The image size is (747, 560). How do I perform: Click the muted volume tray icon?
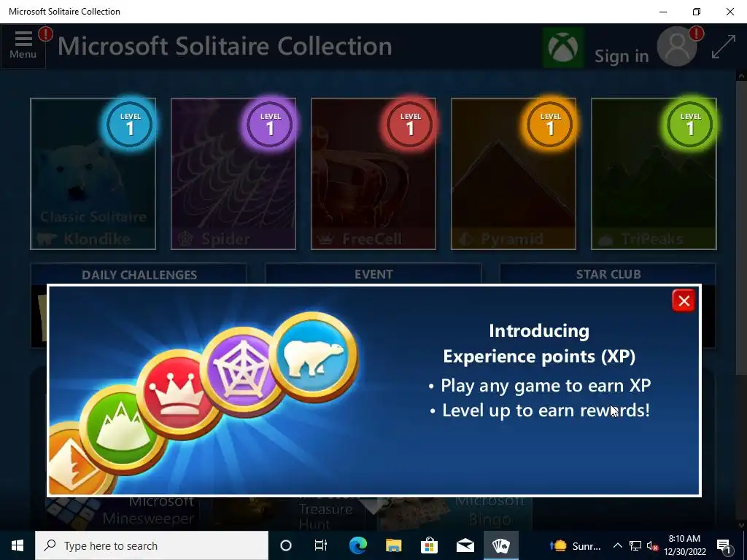click(x=652, y=545)
